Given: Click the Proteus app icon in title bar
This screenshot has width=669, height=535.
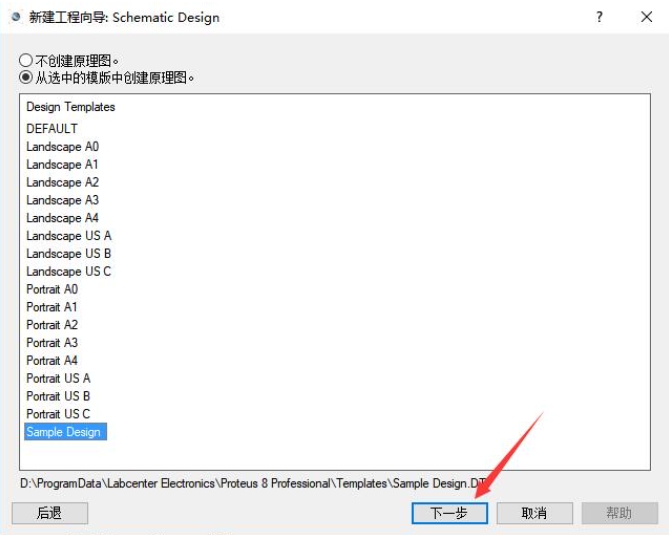Looking at the screenshot, I should pos(16,17).
